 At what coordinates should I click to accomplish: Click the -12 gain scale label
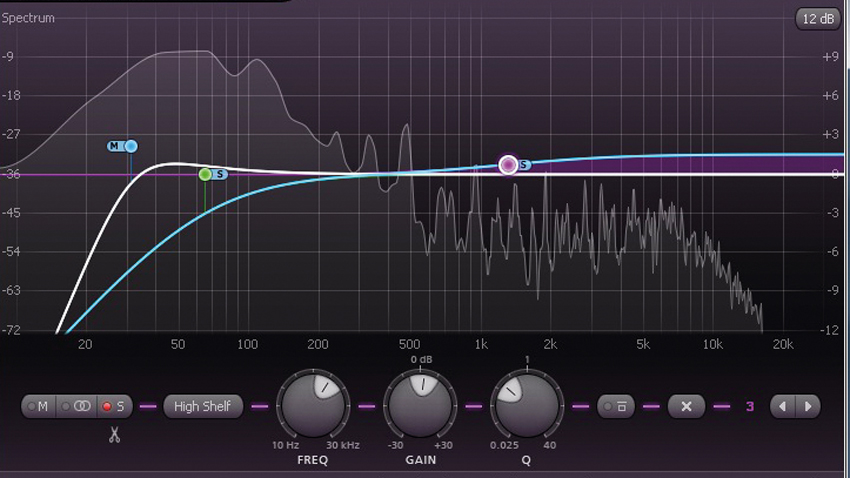[x=830, y=330]
